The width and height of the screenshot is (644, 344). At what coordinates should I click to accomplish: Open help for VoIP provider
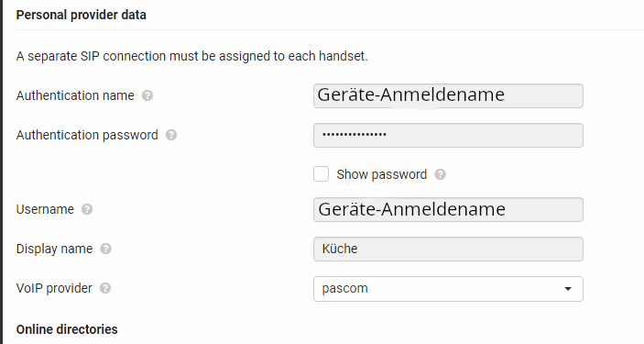(105, 288)
